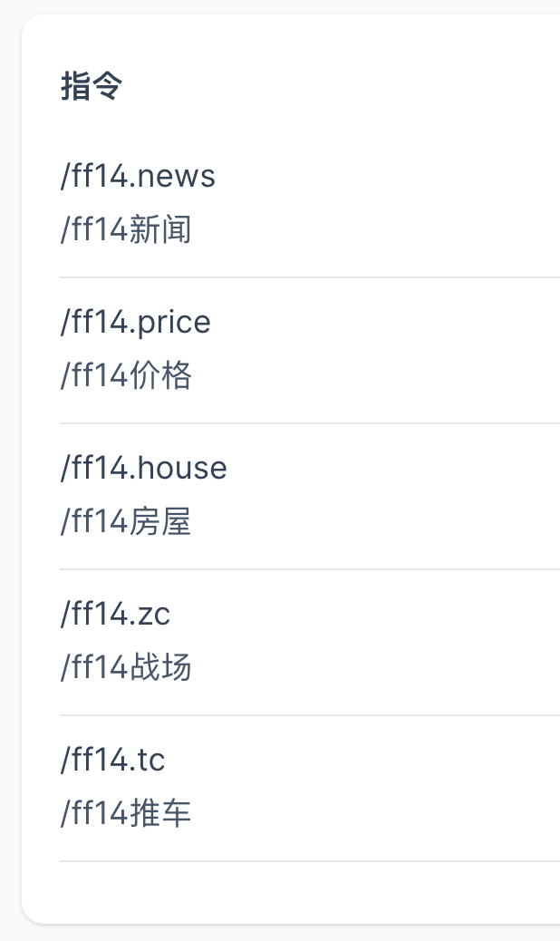Viewport: 560px width, 941px height.
Task: Click the /ff14推车 alias text
Action: pos(126,814)
